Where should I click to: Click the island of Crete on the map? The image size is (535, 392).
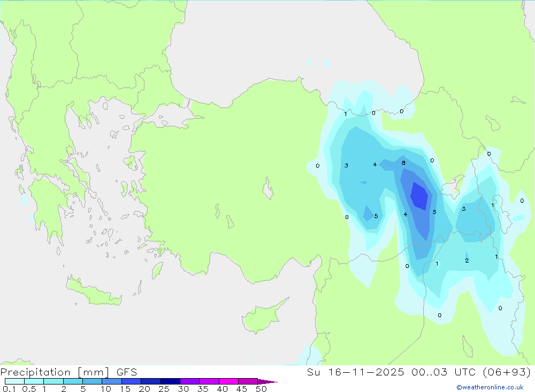point(94,291)
